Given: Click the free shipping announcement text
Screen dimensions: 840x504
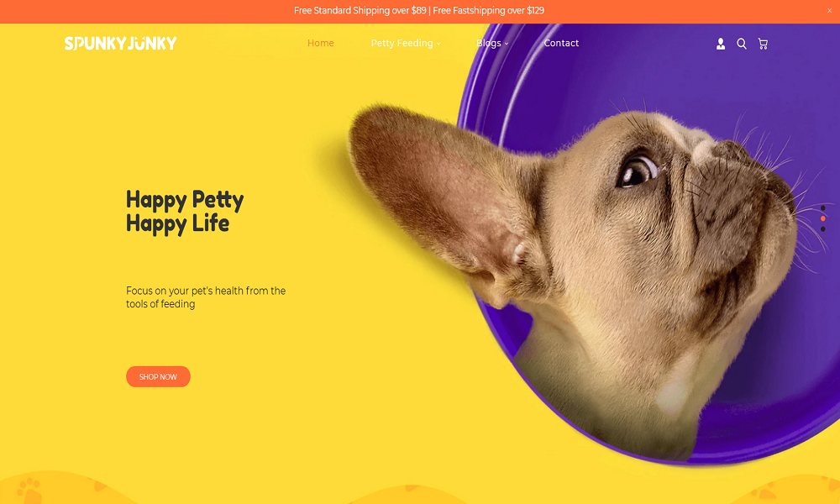Looking at the screenshot, I should tap(419, 11).
